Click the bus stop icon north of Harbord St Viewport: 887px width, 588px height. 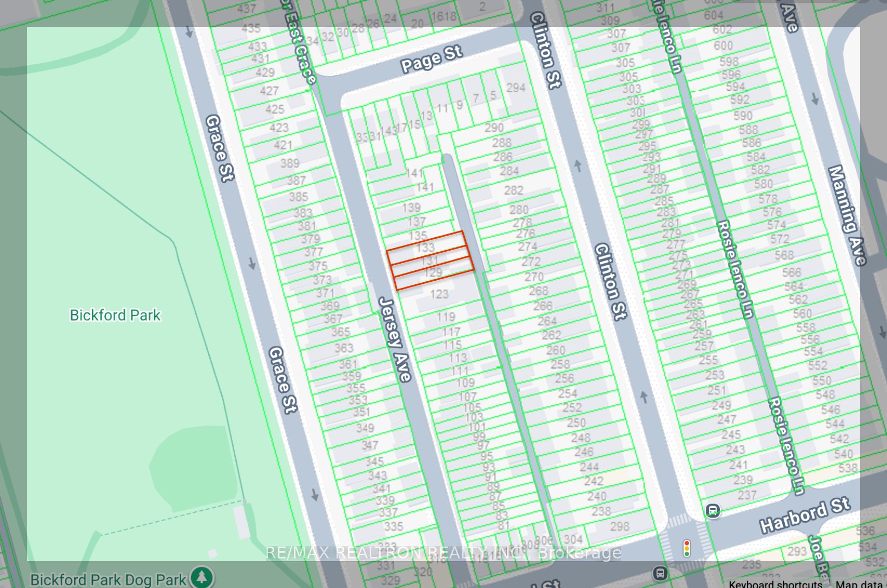pos(713,511)
